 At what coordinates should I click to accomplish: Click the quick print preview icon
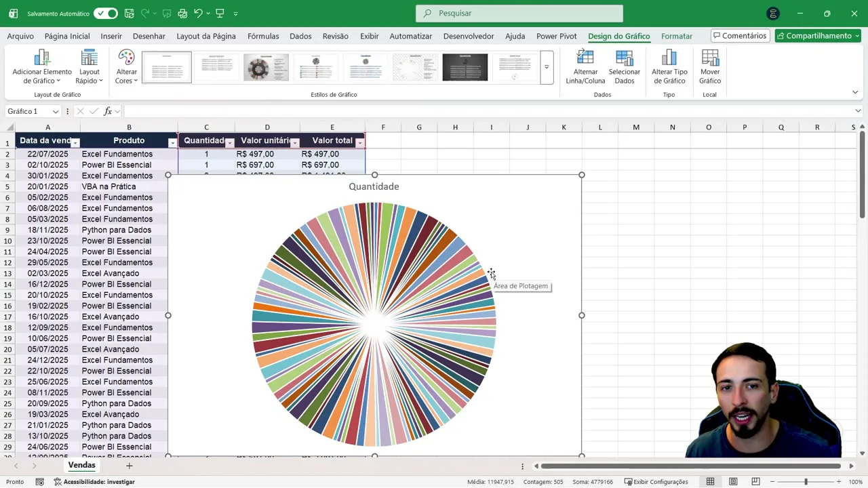182,14
